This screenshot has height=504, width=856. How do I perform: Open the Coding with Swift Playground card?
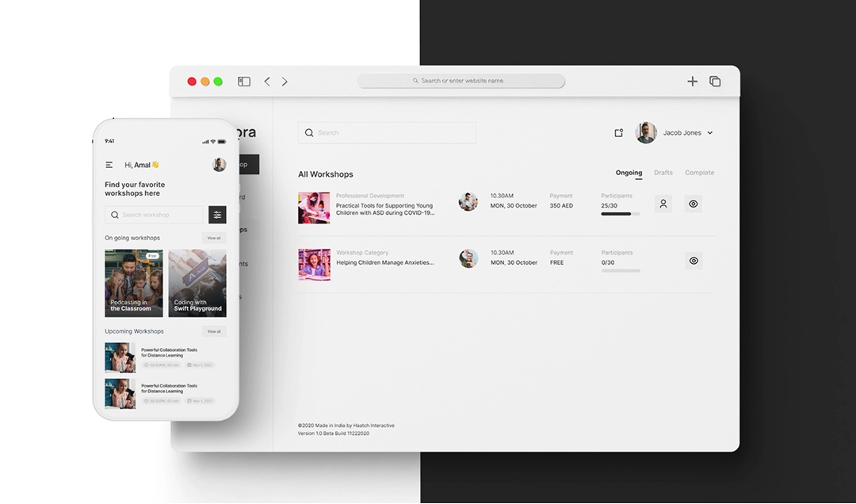pyautogui.click(x=197, y=283)
